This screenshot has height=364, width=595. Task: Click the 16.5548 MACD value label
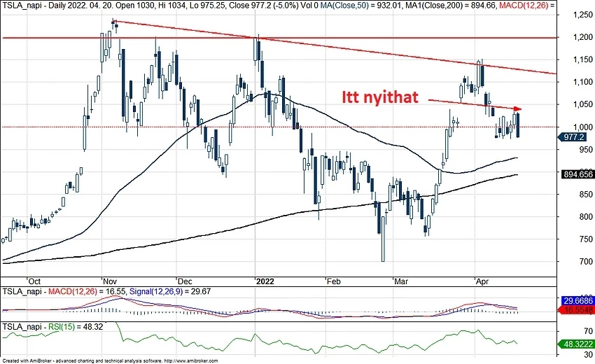(577, 309)
